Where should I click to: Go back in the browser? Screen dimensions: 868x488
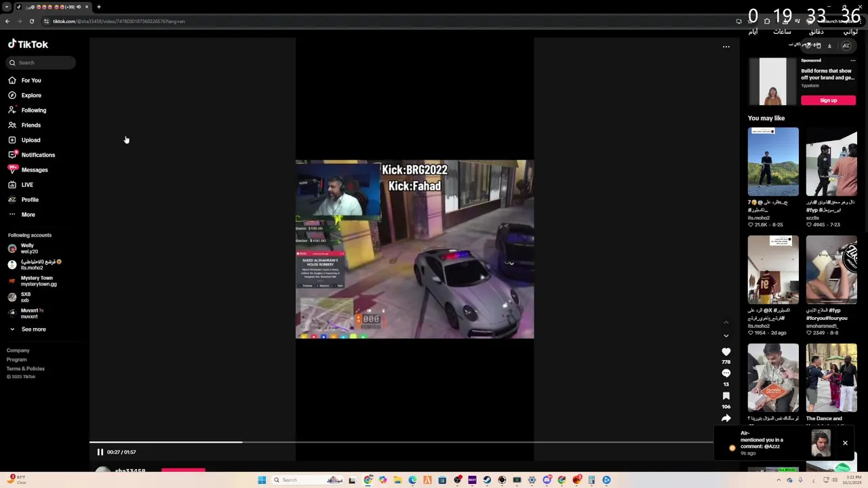pyautogui.click(x=7, y=21)
